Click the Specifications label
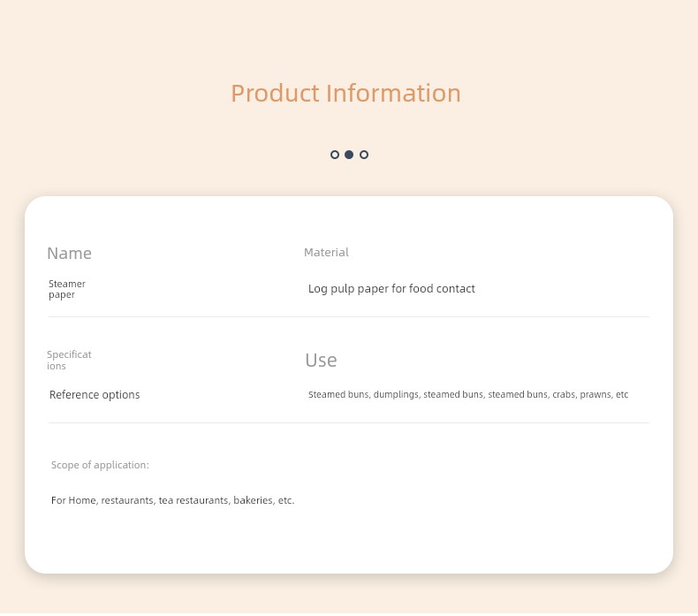This screenshot has width=698, height=616. (x=69, y=361)
